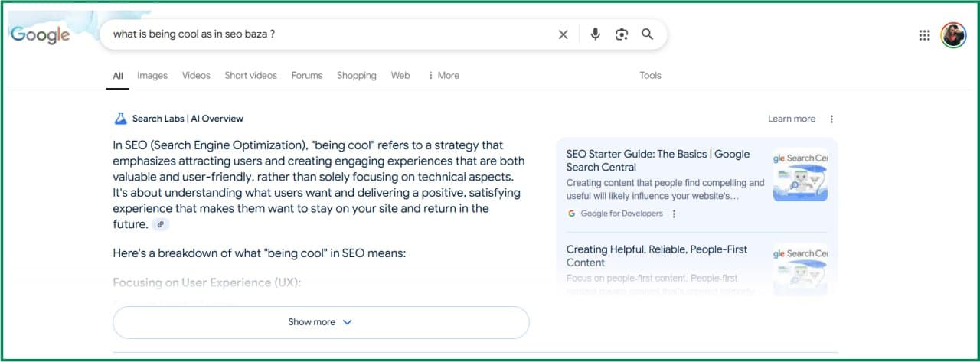Expand AI Overview with Show more
The image size is (980, 362).
(x=321, y=322)
